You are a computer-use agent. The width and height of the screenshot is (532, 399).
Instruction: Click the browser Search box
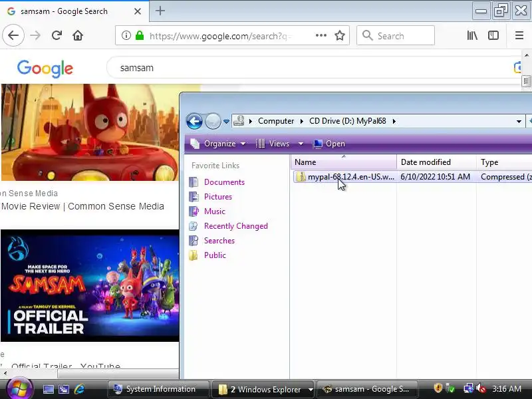(x=396, y=35)
